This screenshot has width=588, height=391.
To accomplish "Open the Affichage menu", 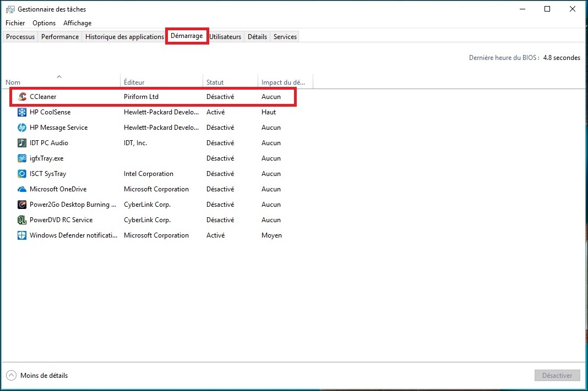I will tap(77, 23).
